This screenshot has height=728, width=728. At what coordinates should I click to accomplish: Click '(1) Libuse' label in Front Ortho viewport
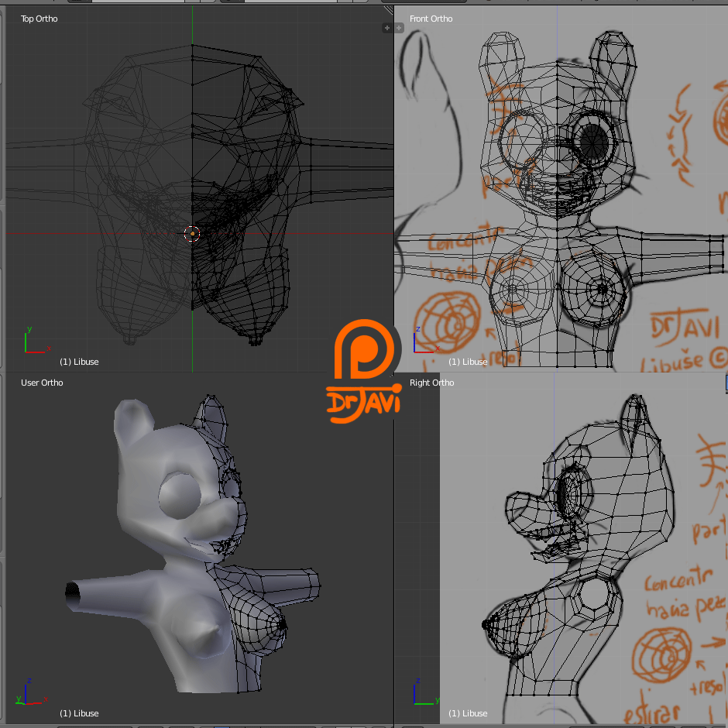[x=468, y=362]
